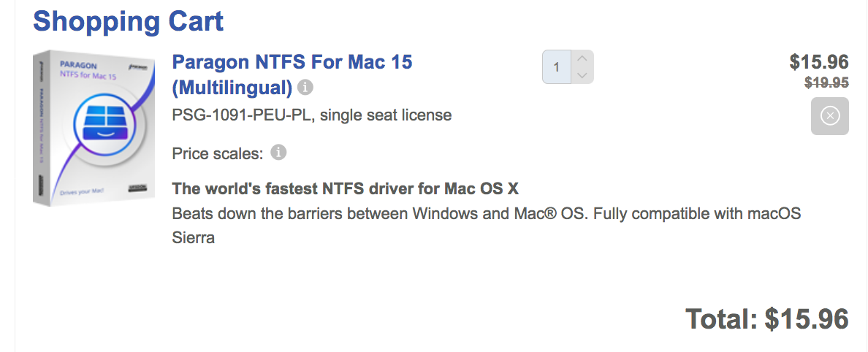Click the info icon beside "(Multilingual)"
Screen dimensions: 868x352
click(305, 88)
